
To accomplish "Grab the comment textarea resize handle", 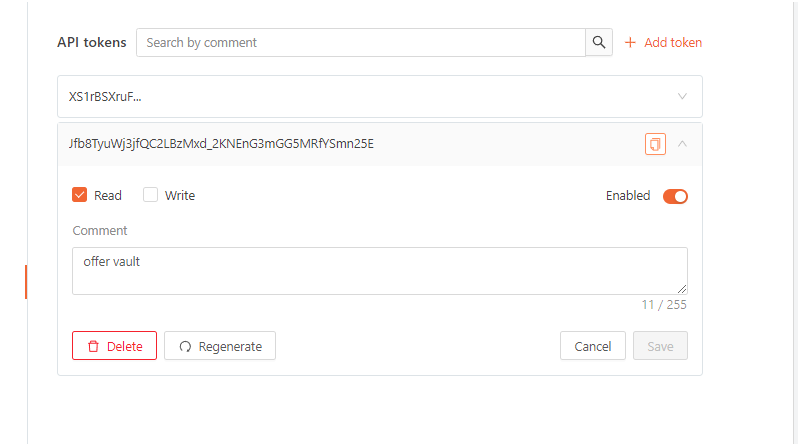I will click(682, 289).
